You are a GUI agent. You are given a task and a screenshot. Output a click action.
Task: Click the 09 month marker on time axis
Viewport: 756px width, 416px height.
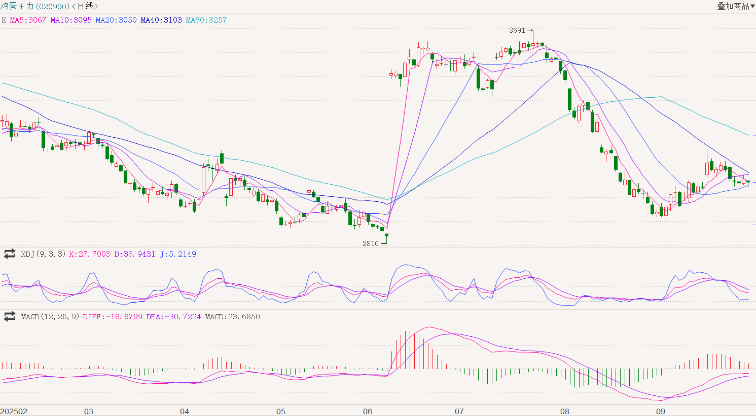tap(661, 410)
